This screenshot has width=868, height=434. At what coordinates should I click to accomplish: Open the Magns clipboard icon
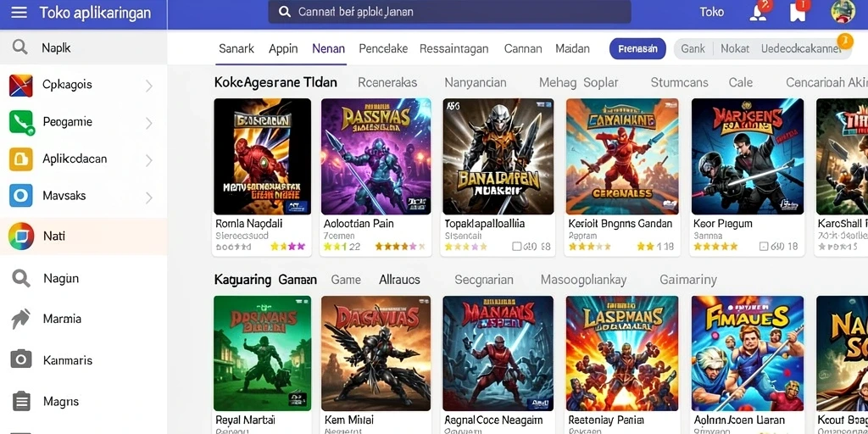tap(21, 401)
